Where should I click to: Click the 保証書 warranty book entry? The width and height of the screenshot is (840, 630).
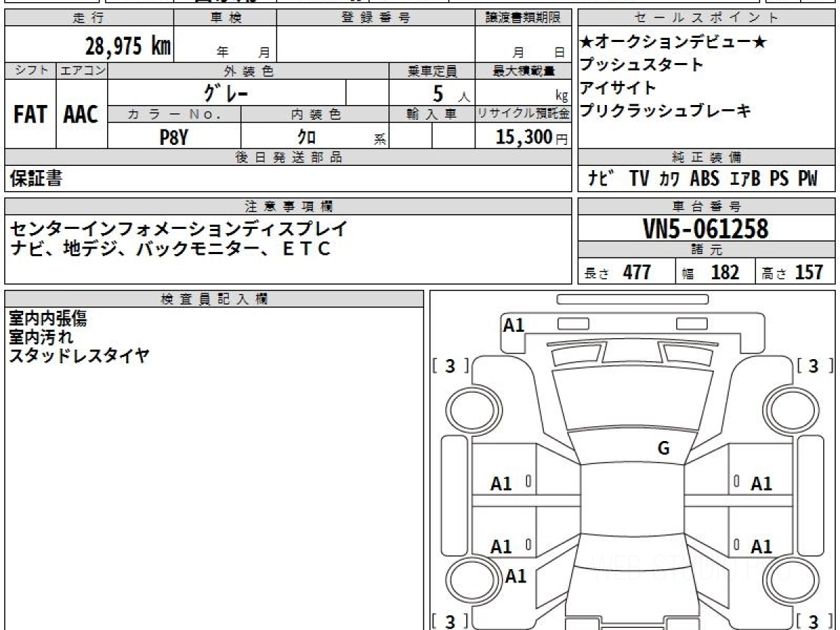36,178
